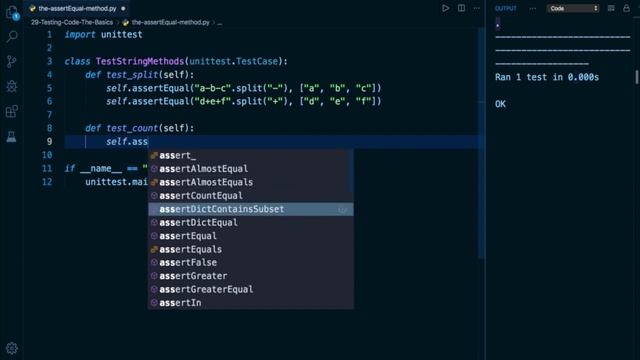This screenshot has width=640, height=360.
Task: Choose assertEquals suggestion
Action: coord(251,249)
